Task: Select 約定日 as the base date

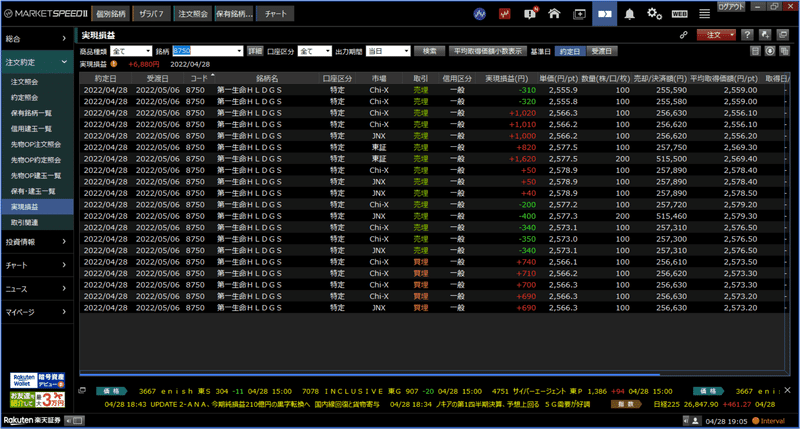Action: (x=569, y=52)
